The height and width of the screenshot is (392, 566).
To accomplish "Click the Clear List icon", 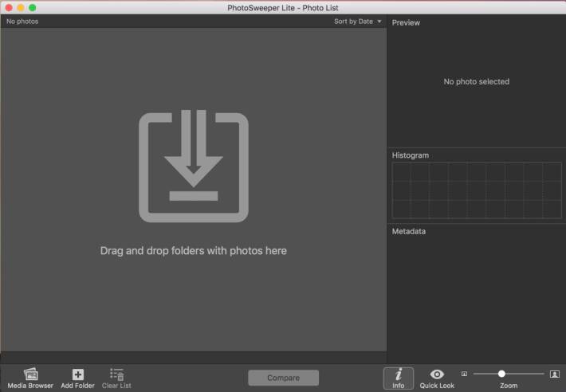I will (x=116, y=374).
